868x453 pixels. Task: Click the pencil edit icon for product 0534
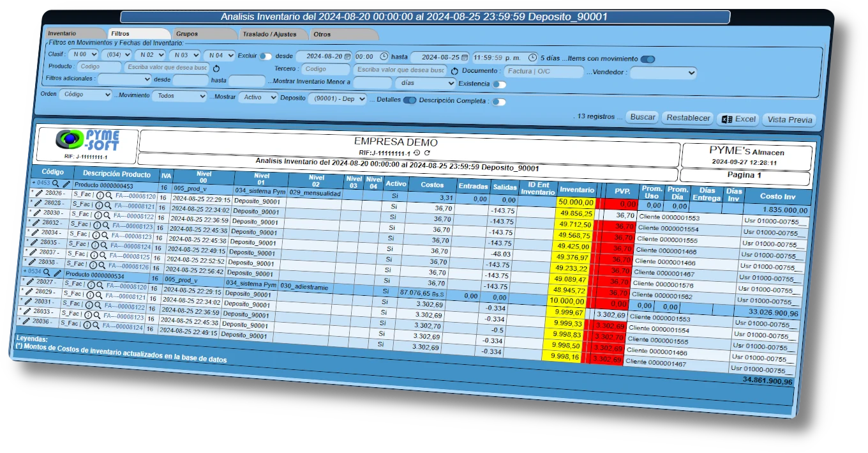(57, 273)
